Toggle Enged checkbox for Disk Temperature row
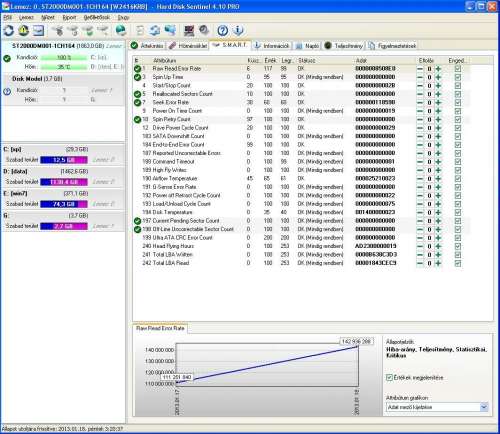This screenshot has width=500, height=434. tap(458, 212)
